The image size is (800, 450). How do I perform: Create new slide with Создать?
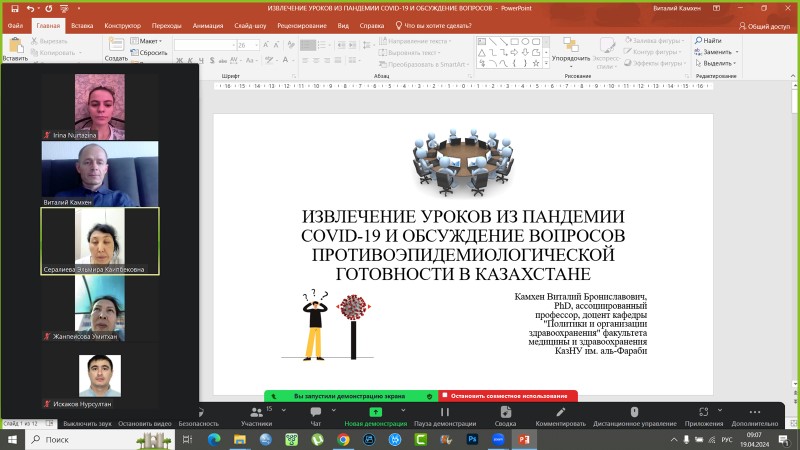coord(116,49)
